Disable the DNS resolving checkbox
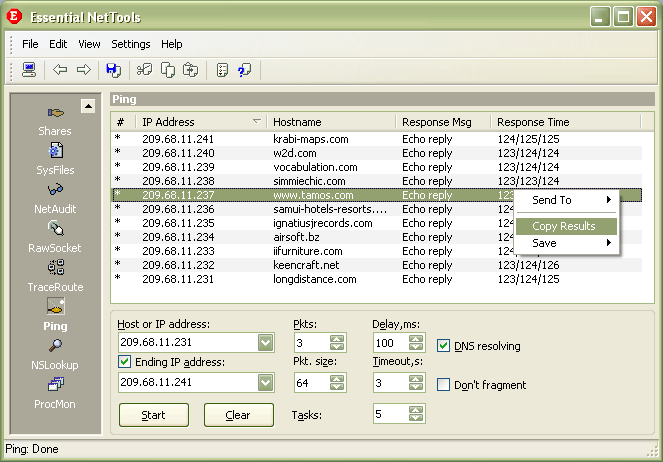The height and width of the screenshot is (462, 663). pyautogui.click(x=443, y=346)
